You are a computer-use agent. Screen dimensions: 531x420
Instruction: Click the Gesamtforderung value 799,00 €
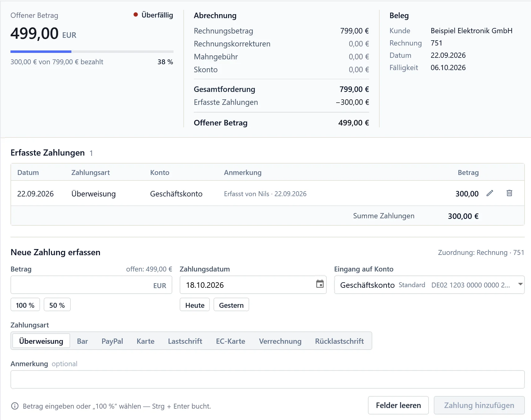click(x=354, y=89)
